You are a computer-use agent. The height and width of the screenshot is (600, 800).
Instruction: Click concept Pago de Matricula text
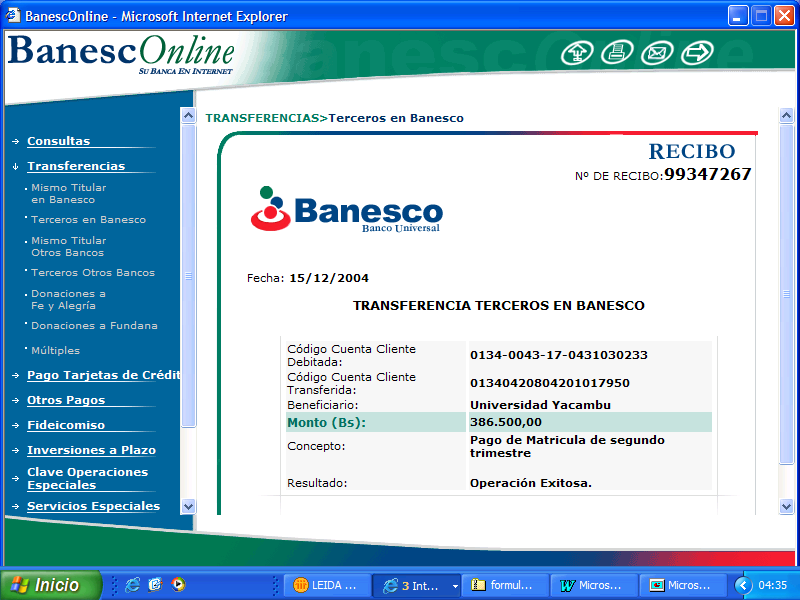(x=567, y=446)
